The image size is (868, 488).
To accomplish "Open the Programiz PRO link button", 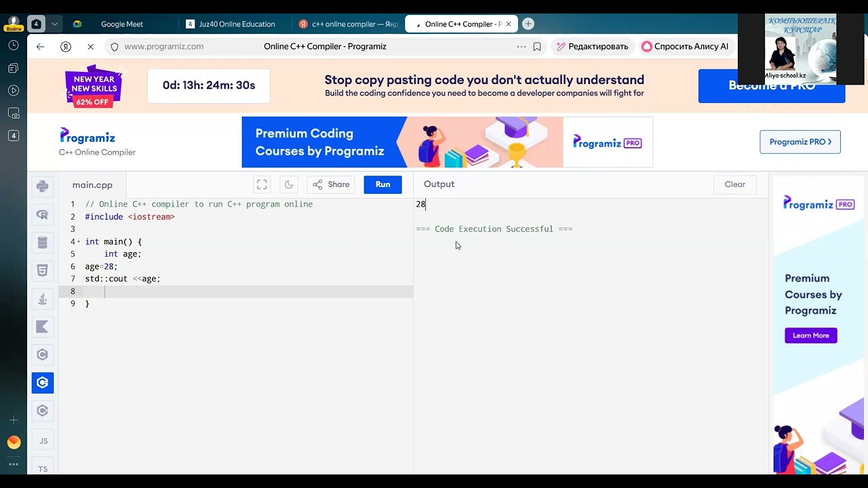I will (x=800, y=142).
